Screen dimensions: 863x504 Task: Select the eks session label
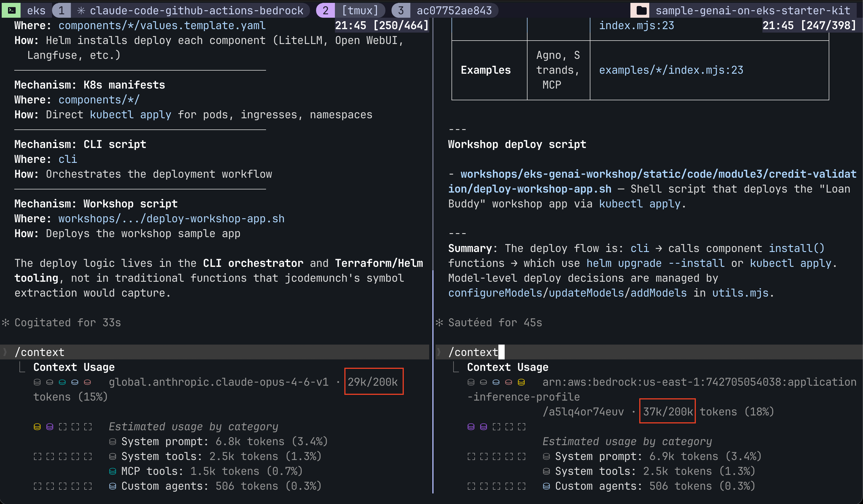(x=36, y=11)
